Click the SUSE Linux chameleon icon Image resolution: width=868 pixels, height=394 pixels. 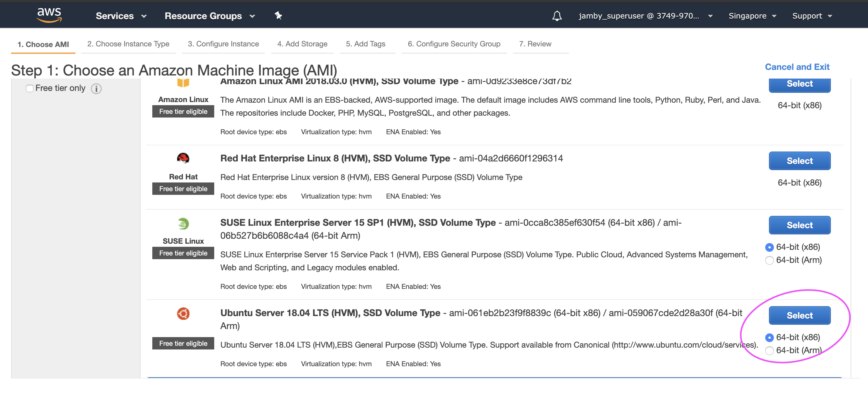183,223
